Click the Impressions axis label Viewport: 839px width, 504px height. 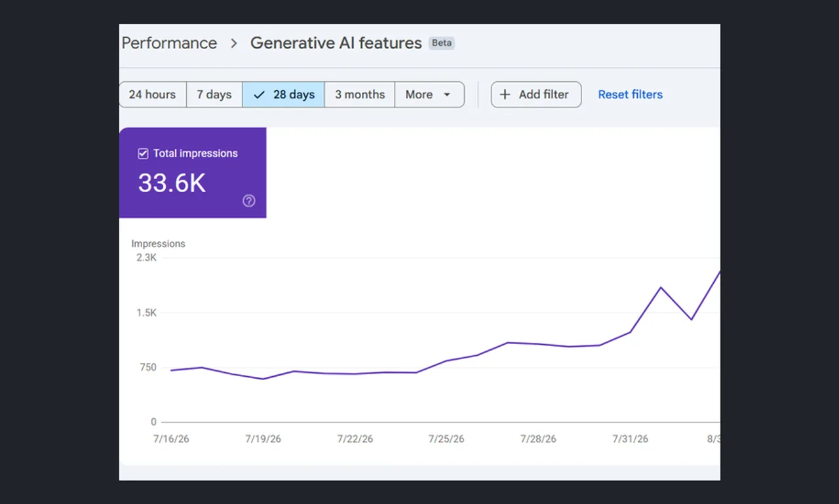pos(158,244)
